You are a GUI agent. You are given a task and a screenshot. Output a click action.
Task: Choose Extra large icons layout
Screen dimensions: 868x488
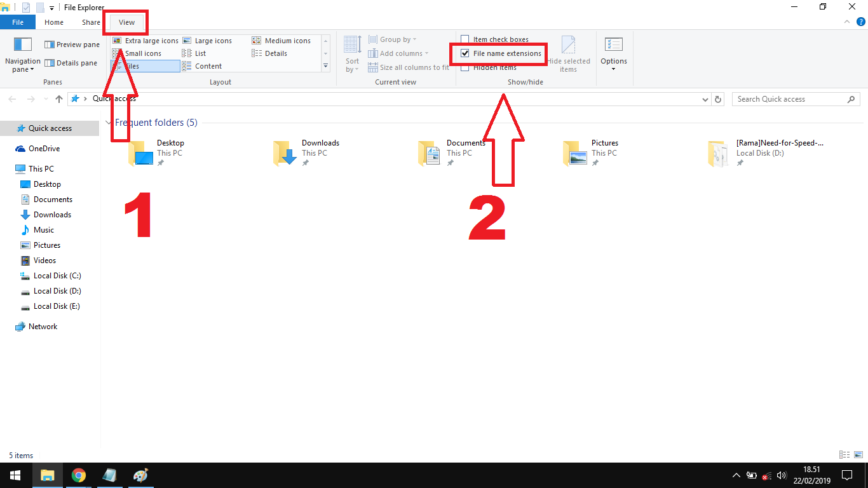tap(145, 41)
